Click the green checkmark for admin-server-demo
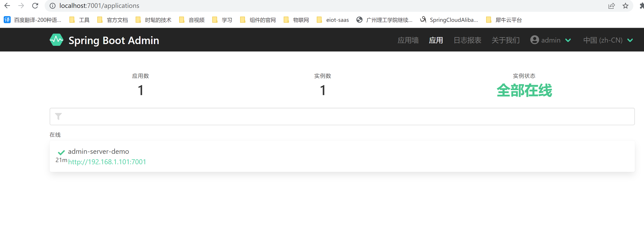 61,152
